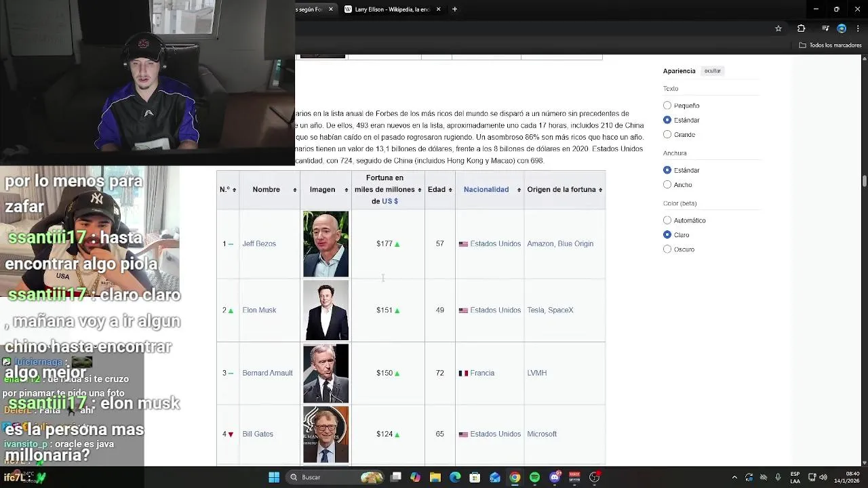Open Task View in taskbar
Screen dimensions: 868x488
click(396, 477)
